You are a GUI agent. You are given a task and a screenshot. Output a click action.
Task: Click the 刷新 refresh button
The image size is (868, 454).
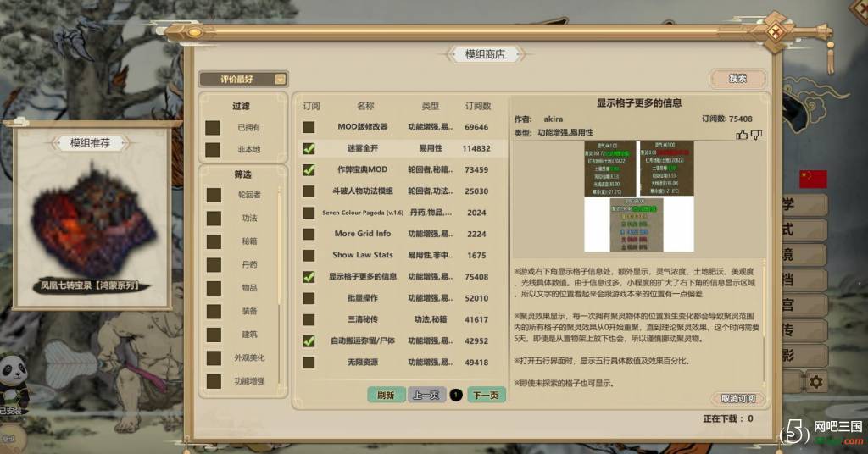386,395
